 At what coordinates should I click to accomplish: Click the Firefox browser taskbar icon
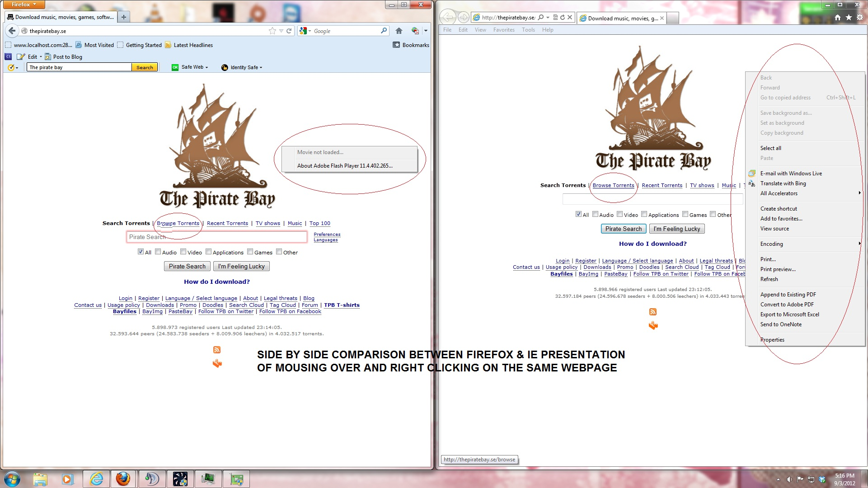122,479
